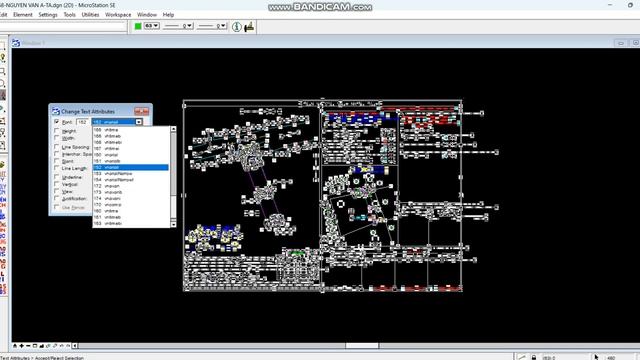Click the key-in command input field
This screenshot has height=360, width=640.
point(63,27)
